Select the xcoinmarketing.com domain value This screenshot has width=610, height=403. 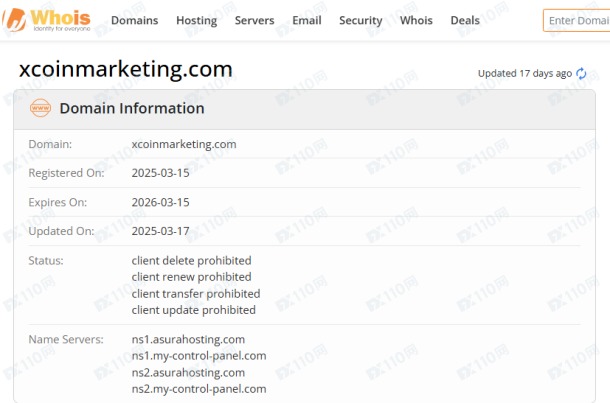click(184, 144)
